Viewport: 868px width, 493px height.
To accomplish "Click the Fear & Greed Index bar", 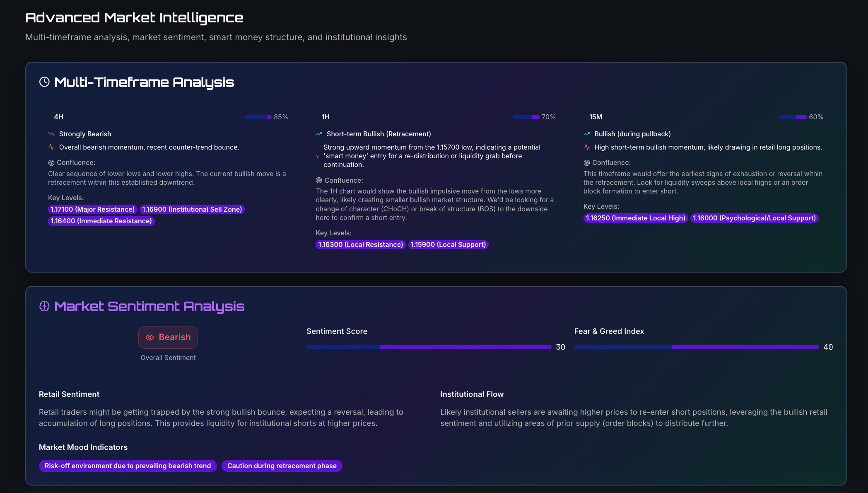I will [x=696, y=347].
